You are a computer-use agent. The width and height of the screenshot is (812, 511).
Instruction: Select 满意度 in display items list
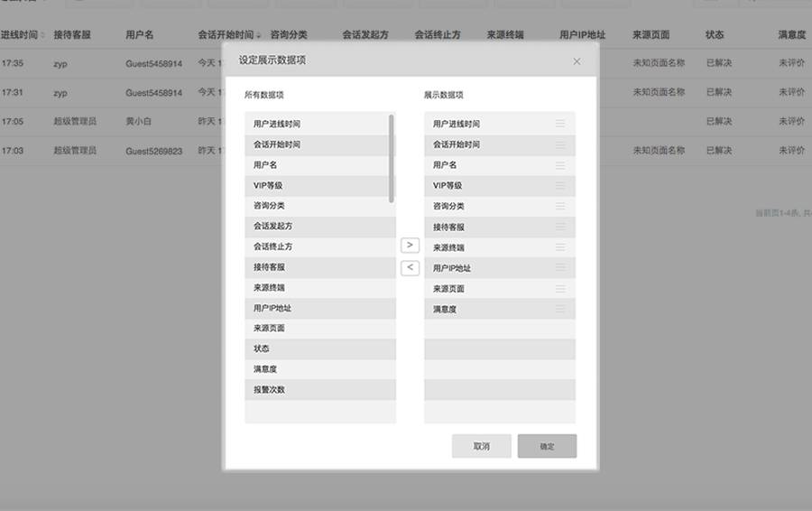pos(500,309)
